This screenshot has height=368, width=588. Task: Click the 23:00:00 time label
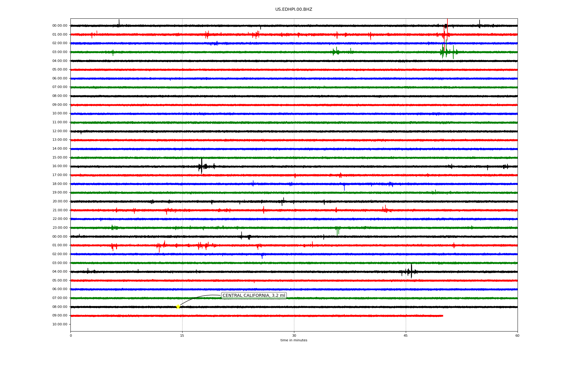(x=60, y=228)
